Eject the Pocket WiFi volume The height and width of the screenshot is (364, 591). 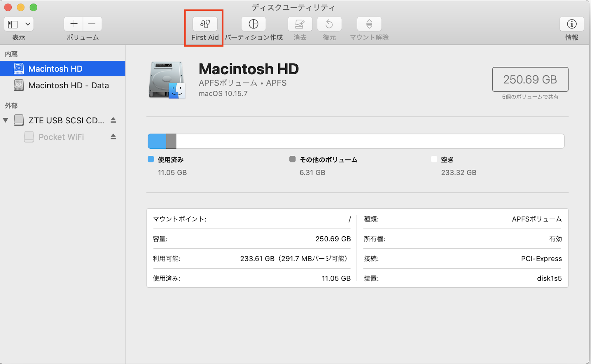(113, 137)
